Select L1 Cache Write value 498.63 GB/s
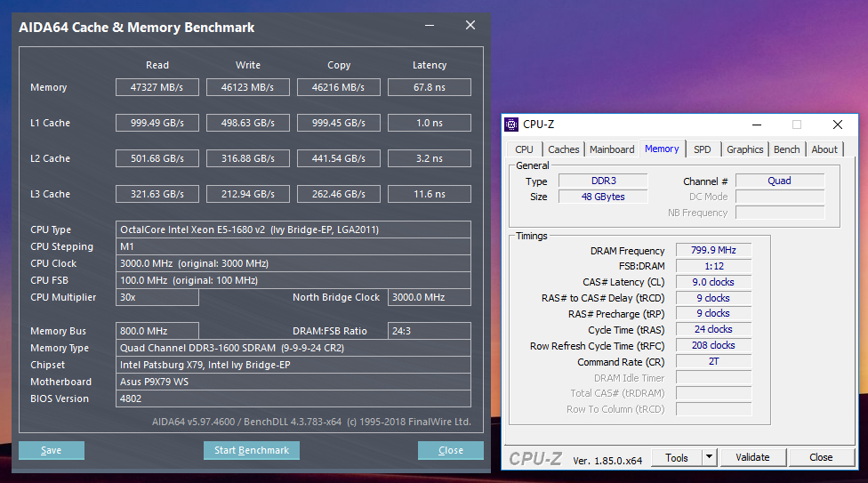868x483 pixels. (248, 123)
